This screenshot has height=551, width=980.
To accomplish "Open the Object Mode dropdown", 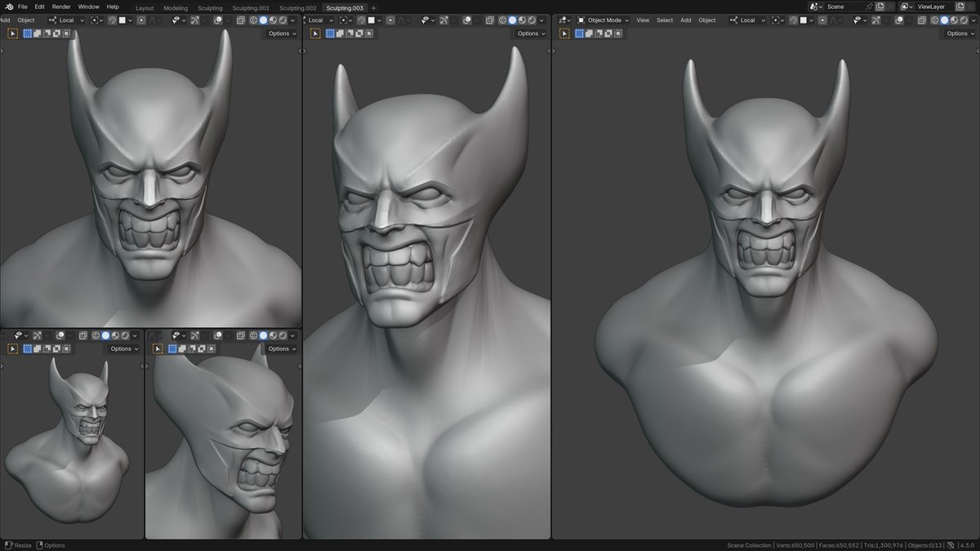I will click(604, 20).
